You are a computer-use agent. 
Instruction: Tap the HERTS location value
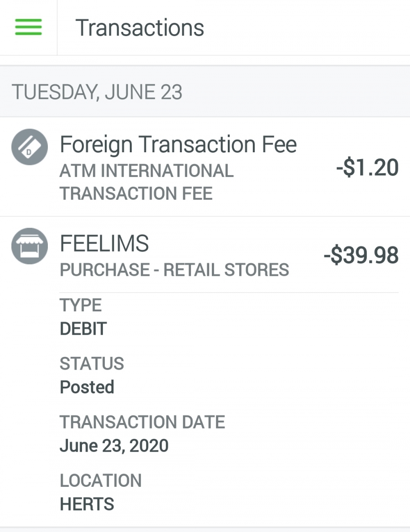(87, 504)
